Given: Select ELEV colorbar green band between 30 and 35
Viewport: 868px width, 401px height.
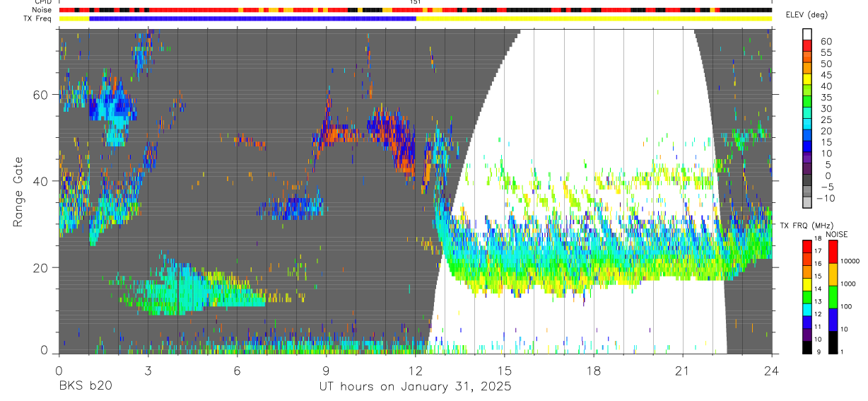Looking at the screenshot, I should pos(807,101).
